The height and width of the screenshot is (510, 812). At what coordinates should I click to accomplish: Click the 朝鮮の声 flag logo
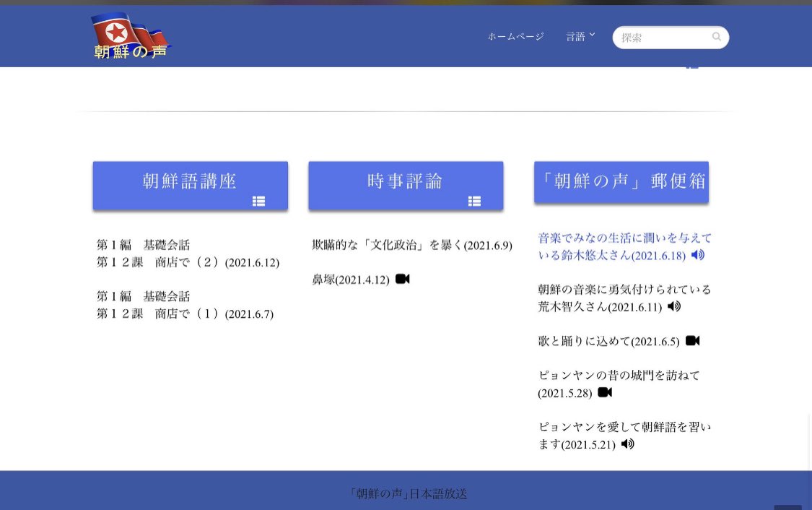point(131,36)
